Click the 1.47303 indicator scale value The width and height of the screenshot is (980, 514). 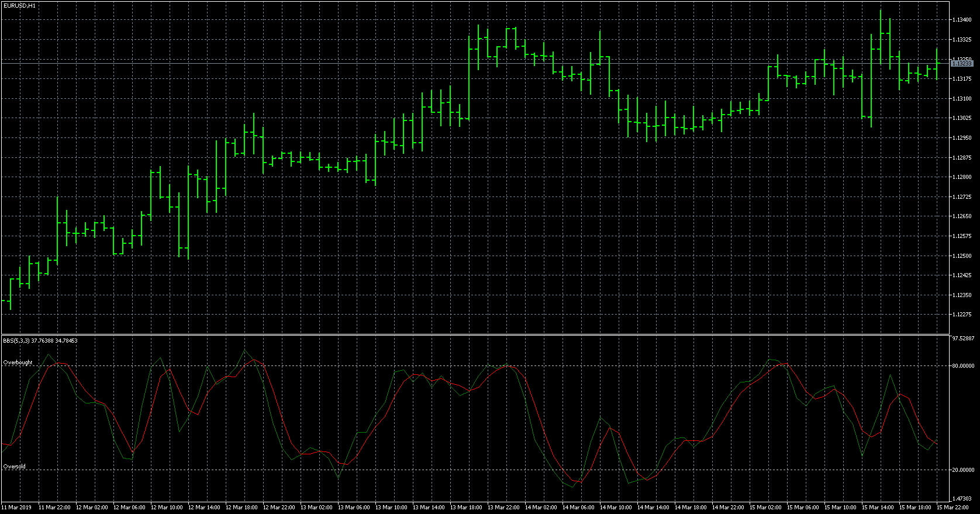click(962, 499)
